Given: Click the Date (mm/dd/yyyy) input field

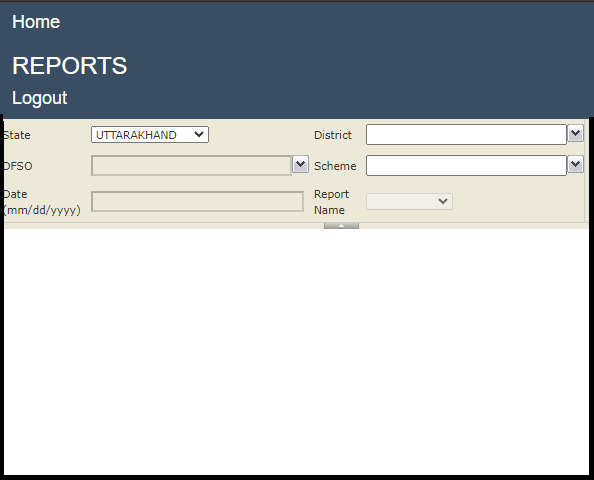Looking at the screenshot, I should pyautogui.click(x=197, y=201).
